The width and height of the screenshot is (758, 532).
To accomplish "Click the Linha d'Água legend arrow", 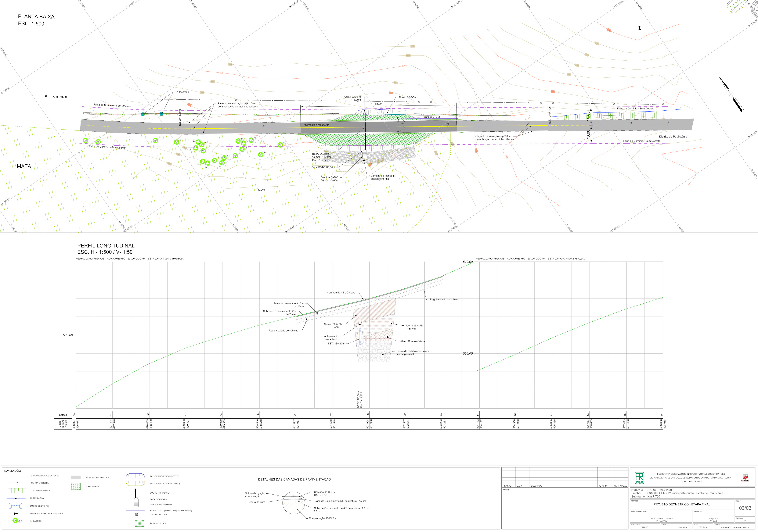I will 16,498.
